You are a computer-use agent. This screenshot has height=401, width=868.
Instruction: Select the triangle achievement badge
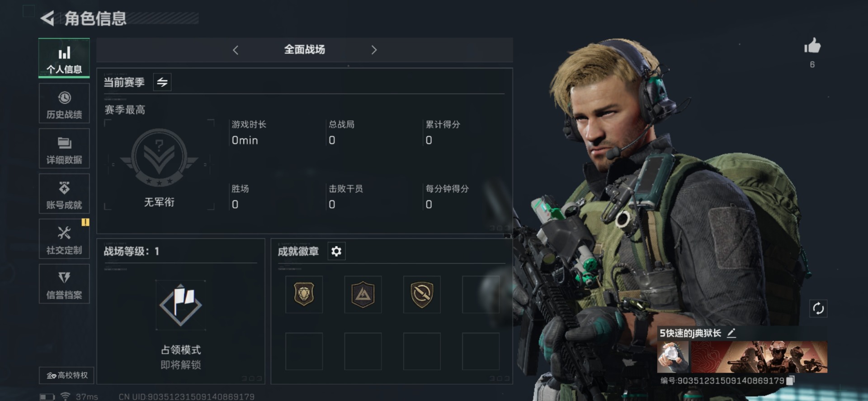[x=363, y=295]
